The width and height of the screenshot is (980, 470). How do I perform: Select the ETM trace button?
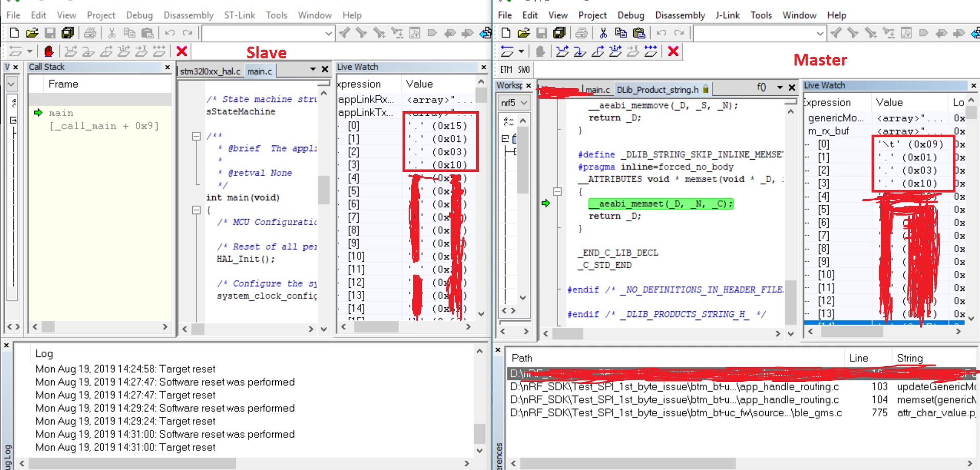point(506,70)
